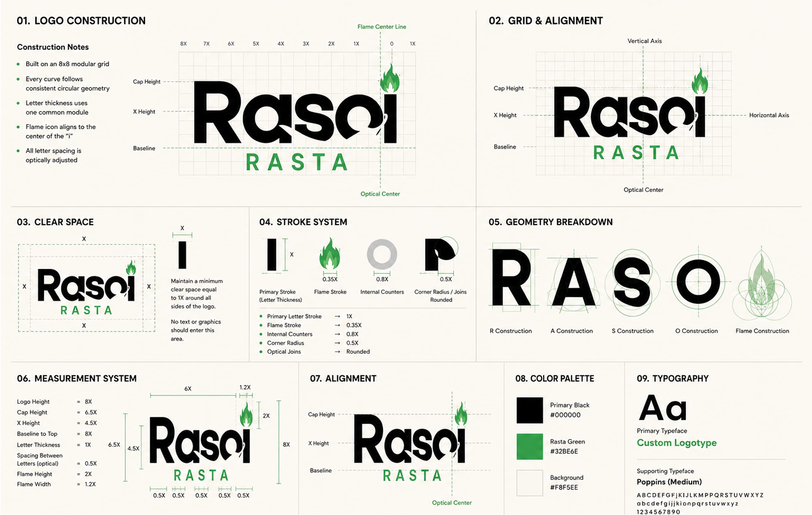Click 'Spacing Between Letters (optical)' row

[57, 460]
